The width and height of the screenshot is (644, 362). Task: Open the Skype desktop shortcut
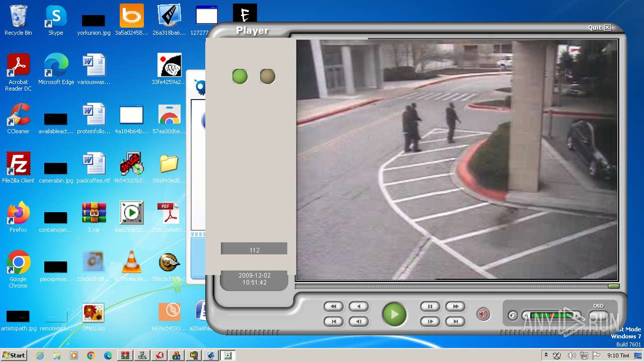coord(55,20)
